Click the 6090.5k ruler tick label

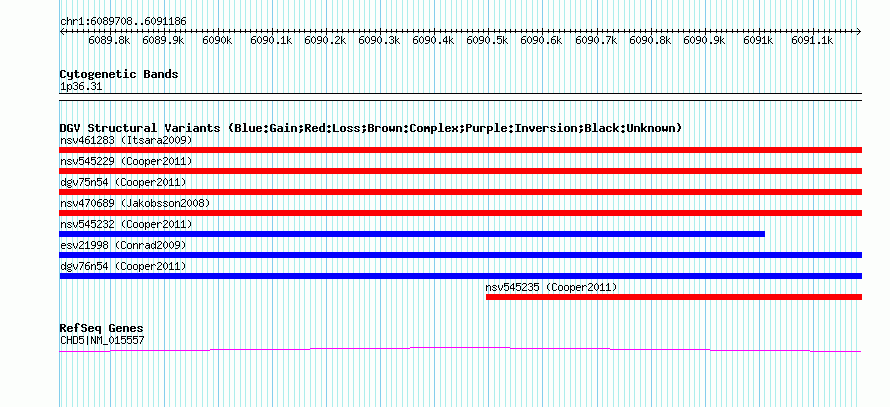coord(488,40)
